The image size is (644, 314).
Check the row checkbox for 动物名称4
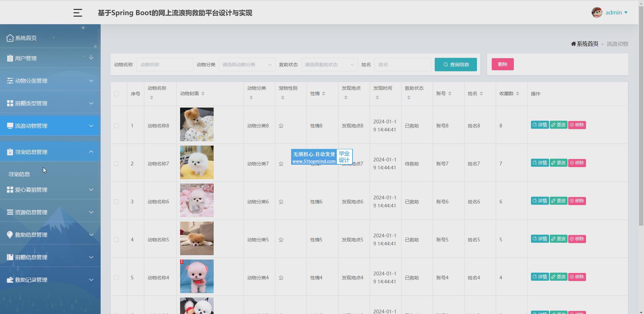click(x=116, y=278)
